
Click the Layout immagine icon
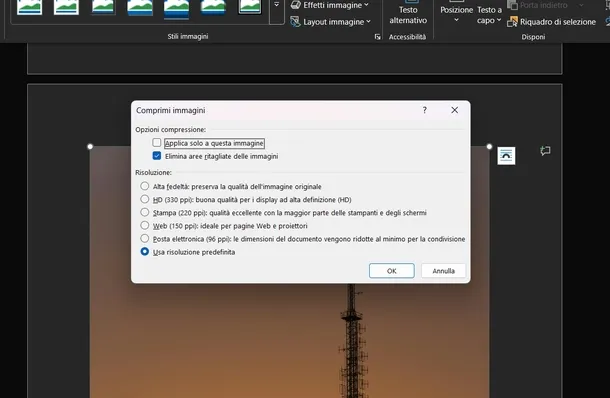click(x=296, y=22)
